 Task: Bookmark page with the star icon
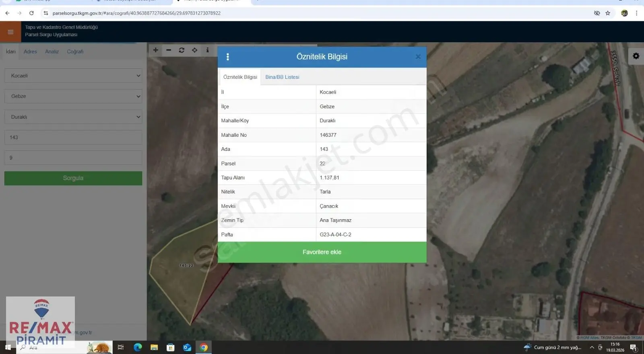coord(608,13)
